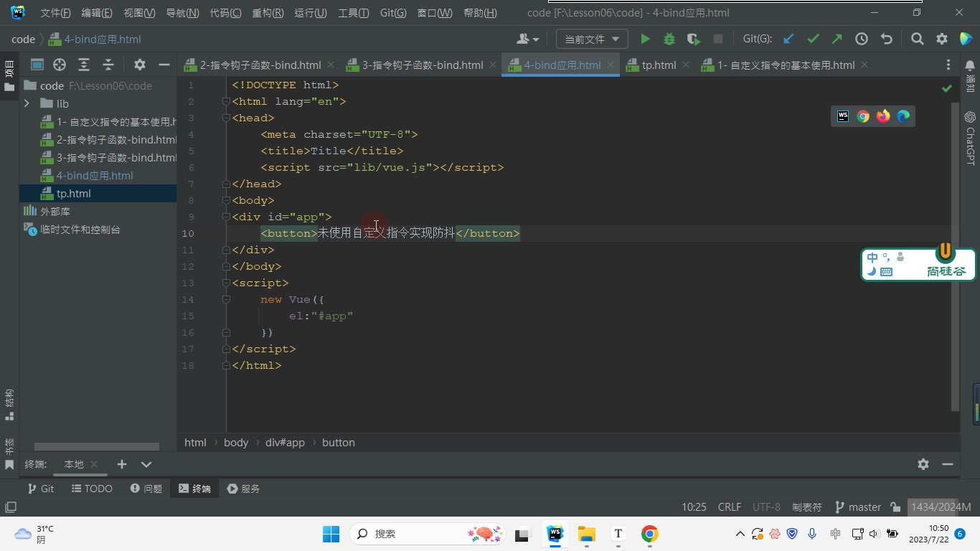Image resolution: width=980 pixels, height=551 pixels.
Task: Toggle read-only lock icon in status bar
Action: tap(895, 507)
